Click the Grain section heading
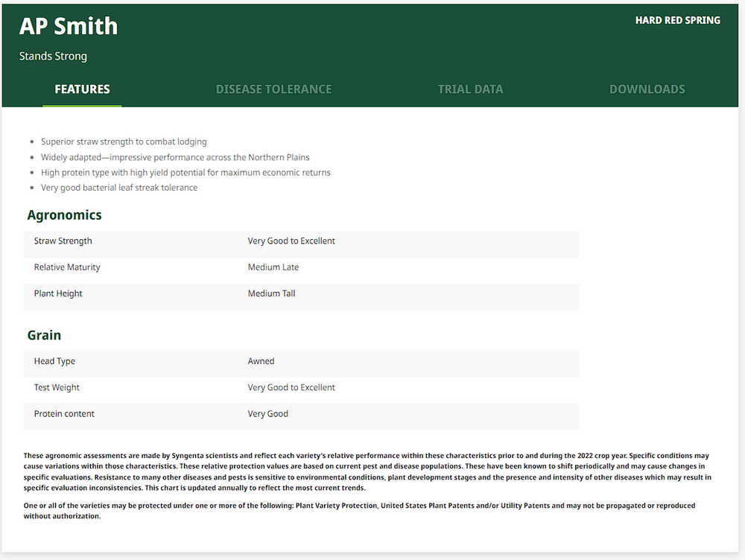This screenshot has width=745, height=560. [x=44, y=335]
